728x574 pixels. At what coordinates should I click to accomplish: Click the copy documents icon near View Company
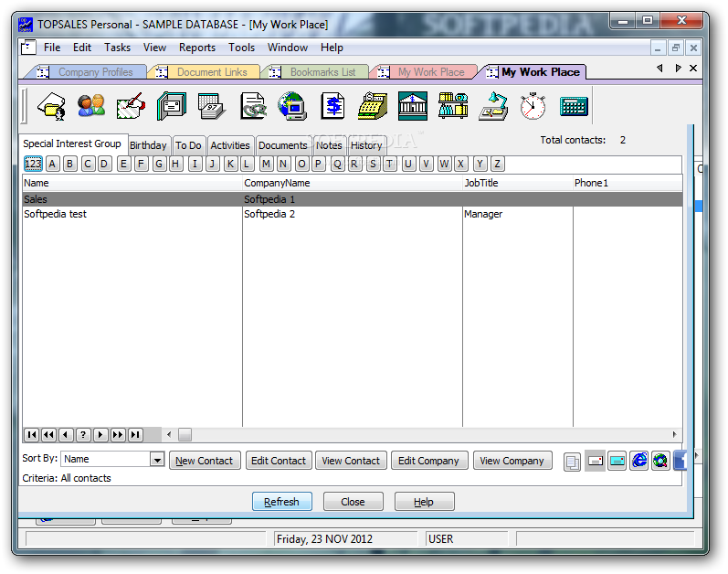(x=572, y=462)
